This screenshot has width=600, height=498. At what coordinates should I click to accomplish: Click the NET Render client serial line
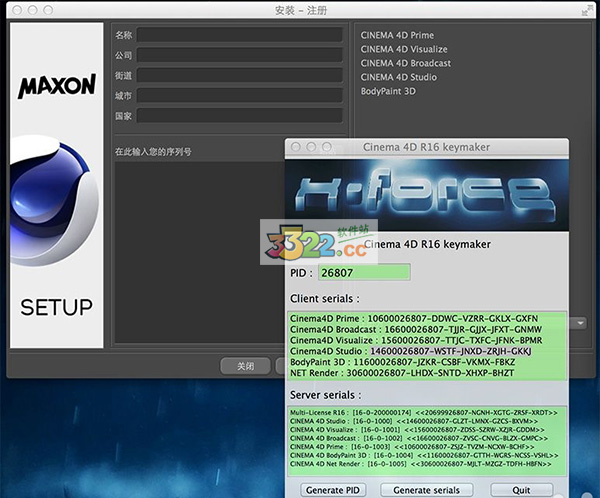402,372
